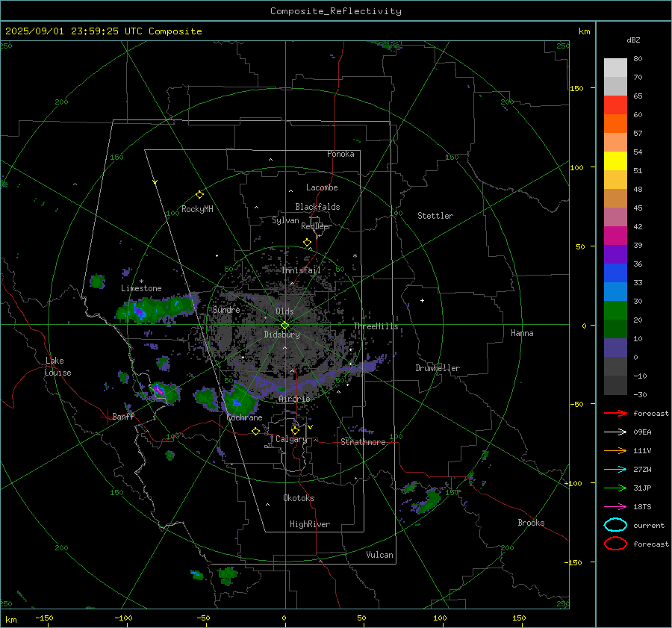Select the Hanna label
The height and width of the screenshot is (628, 672).
click(x=522, y=333)
